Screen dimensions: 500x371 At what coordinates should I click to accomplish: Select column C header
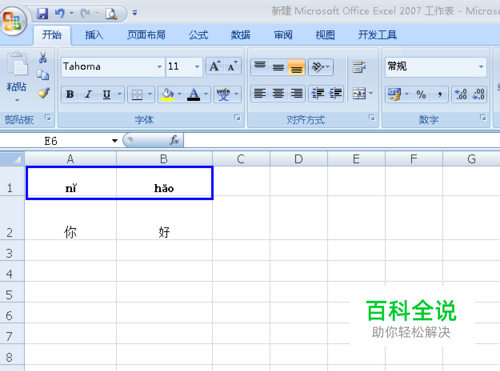pos(241,159)
